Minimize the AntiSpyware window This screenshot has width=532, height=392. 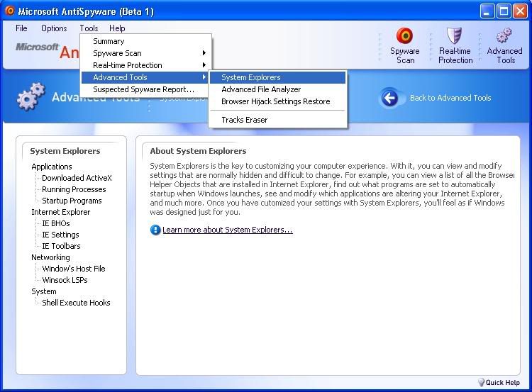pyautogui.click(x=487, y=11)
